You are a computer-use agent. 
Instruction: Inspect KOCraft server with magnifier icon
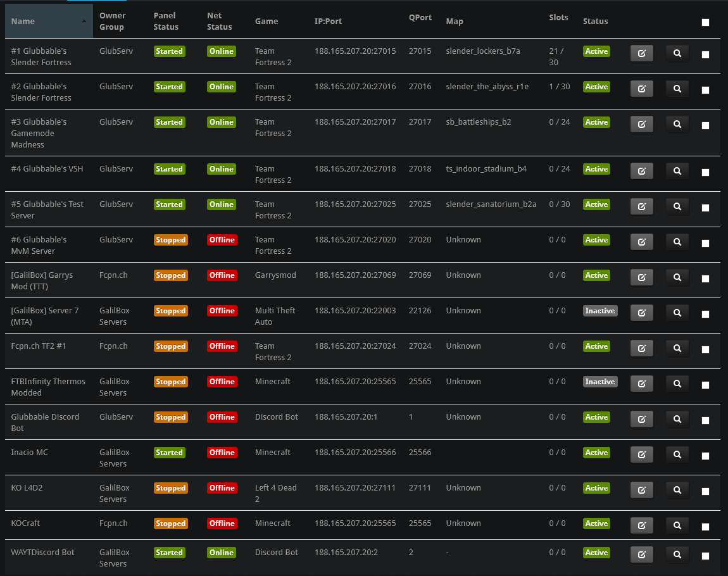[677, 525]
